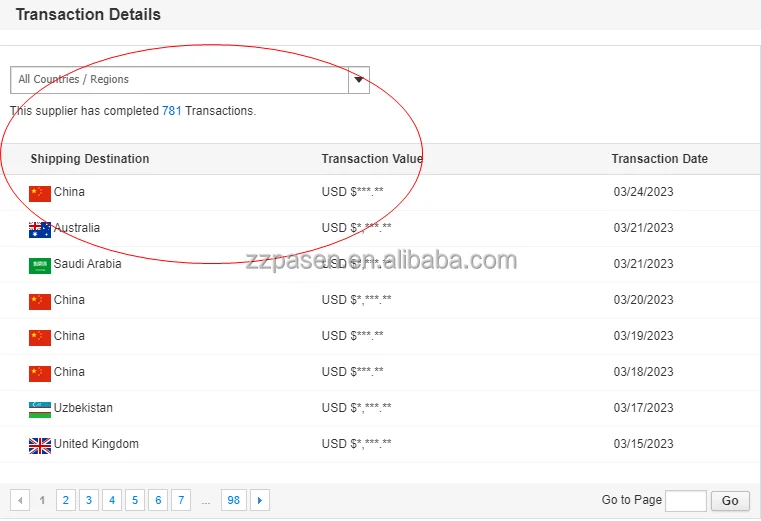Screen dimensions: 761x521
Task: Click the Australia flag icon
Action: 40,229
